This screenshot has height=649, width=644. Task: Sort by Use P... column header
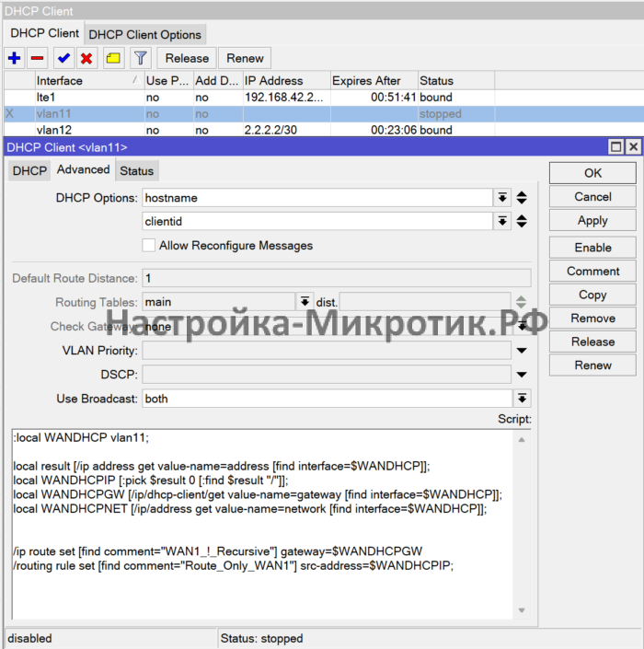(168, 81)
